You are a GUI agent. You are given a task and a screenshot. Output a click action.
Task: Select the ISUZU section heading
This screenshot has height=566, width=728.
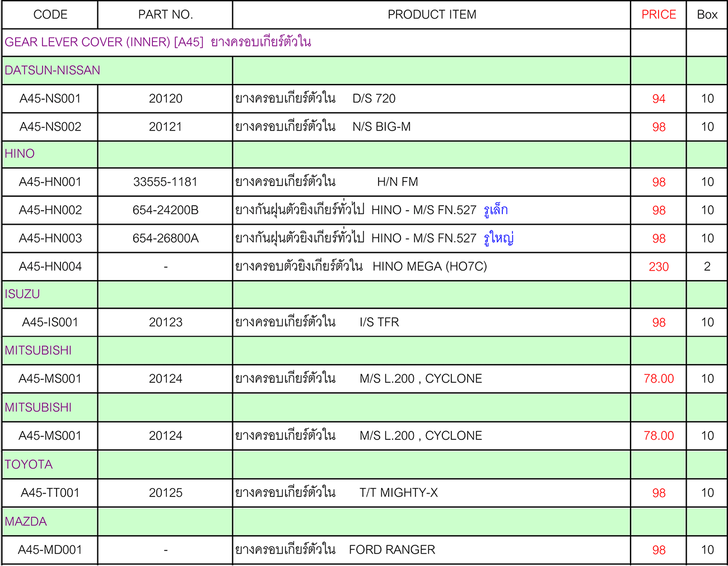pyautogui.click(x=22, y=294)
